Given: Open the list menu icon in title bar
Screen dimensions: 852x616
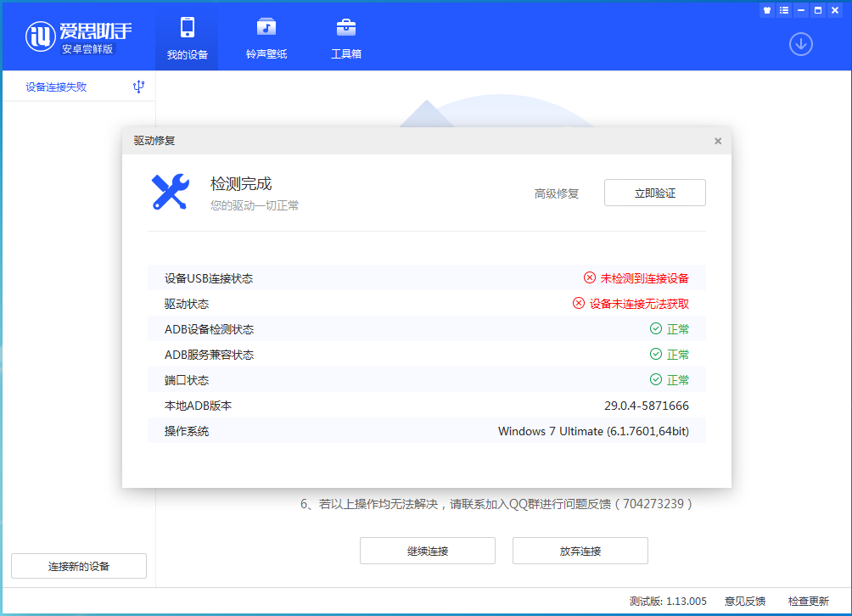Looking at the screenshot, I should tap(783, 9).
